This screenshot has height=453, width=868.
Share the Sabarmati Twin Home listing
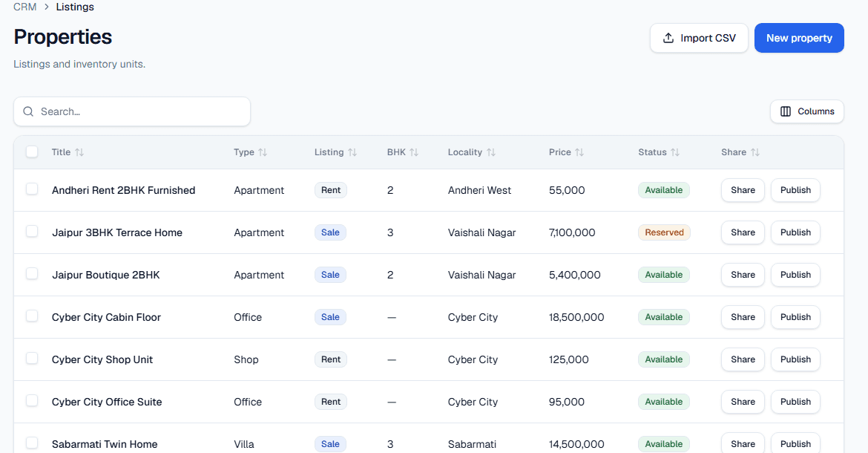tap(743, 443)
